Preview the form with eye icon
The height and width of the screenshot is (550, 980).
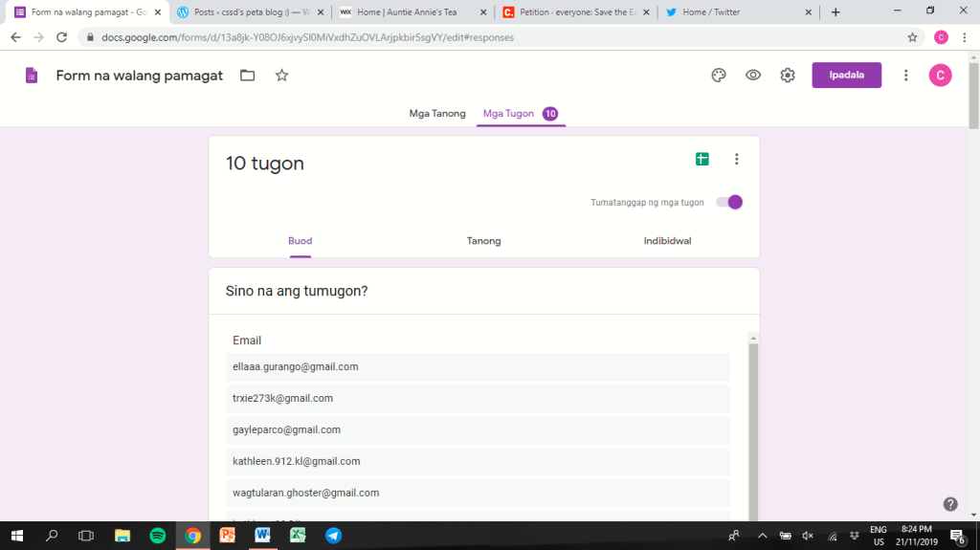pos(753,76)
